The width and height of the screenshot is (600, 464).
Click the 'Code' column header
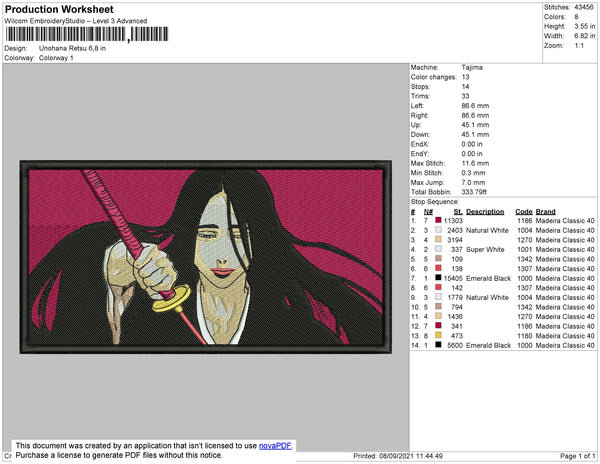point(523,212)
